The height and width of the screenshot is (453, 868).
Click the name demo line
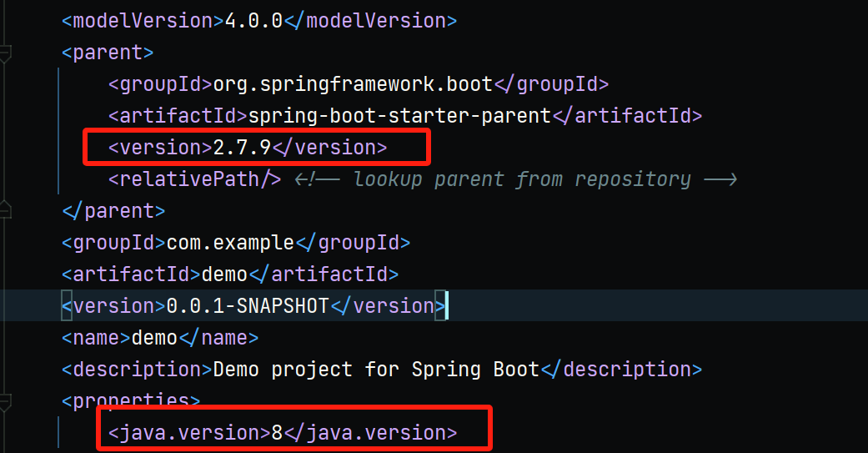click(x=160, y=338)
